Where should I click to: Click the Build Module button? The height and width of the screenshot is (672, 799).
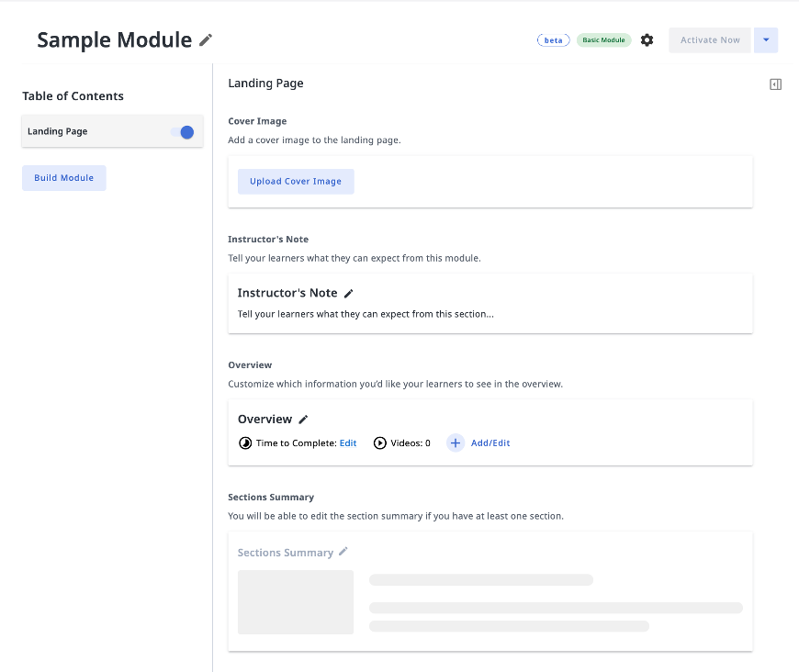click(63, 178)
